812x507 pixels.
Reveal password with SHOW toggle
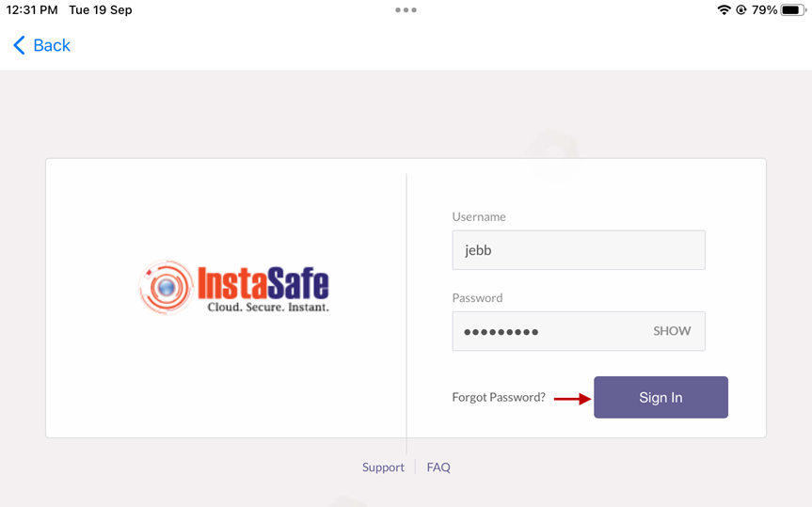point(672,331)
